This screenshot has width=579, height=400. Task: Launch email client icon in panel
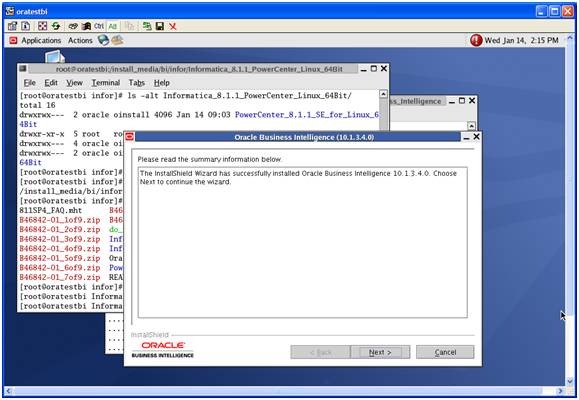117,40
